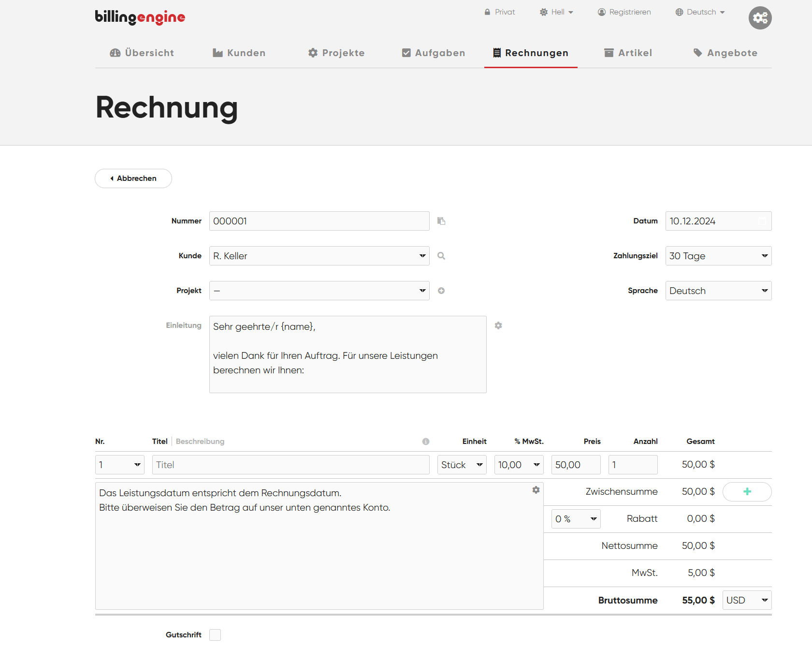Screen dimensions: 812x648
Task: Click the MwSt. total 5,00 $
Action: 701,573
